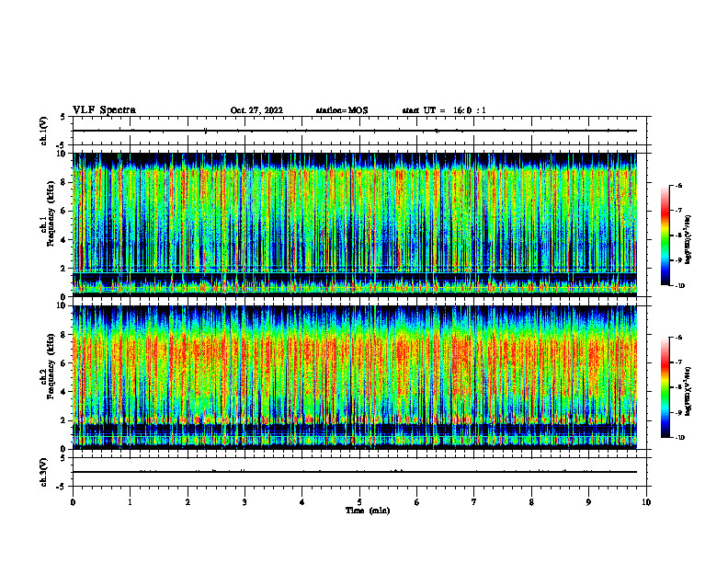Click the ch.3 voltage waveform trace
The height and width of the screenshot is (563, 728).
pos(355,472)
